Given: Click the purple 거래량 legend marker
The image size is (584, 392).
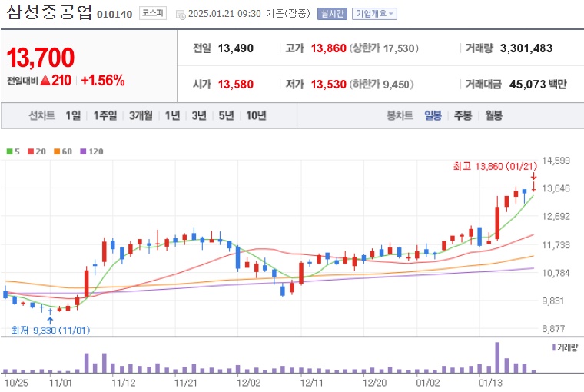Looking at the screenshot, I should point(554,347).
